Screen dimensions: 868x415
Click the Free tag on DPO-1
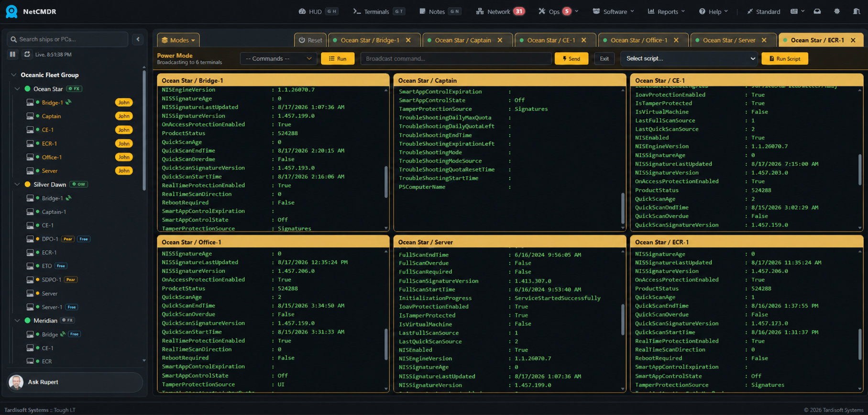(x=84, y=239)
